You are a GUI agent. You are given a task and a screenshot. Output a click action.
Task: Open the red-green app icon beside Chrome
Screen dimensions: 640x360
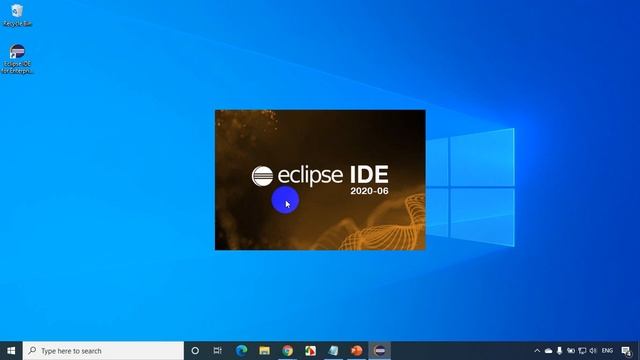pyautogui.click(x=311, y=351)
